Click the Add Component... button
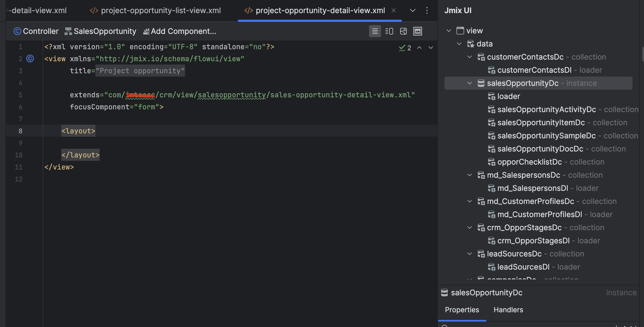This screenshot has height=327, width=644. point(180,31)
